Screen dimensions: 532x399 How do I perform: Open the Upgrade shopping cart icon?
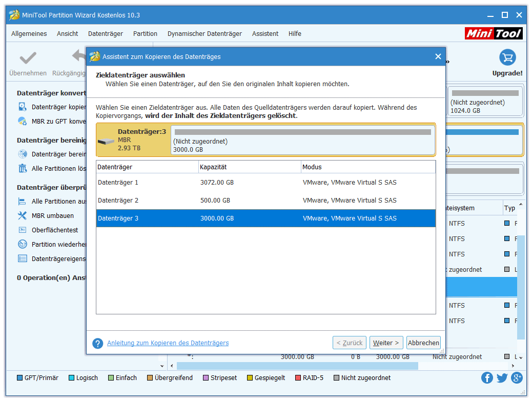point(507,57)
